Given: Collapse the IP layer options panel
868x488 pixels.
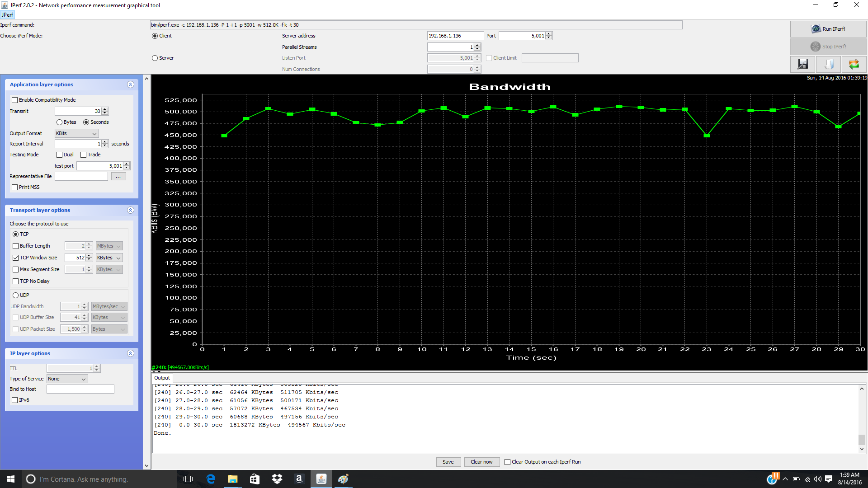Looking at the screenshot, I should 130,353.
